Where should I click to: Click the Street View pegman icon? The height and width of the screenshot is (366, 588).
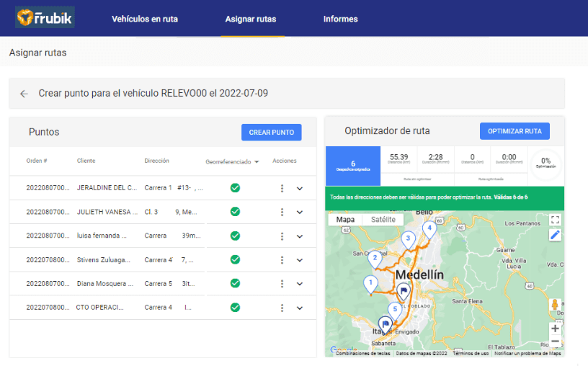(x=554, y=305)
